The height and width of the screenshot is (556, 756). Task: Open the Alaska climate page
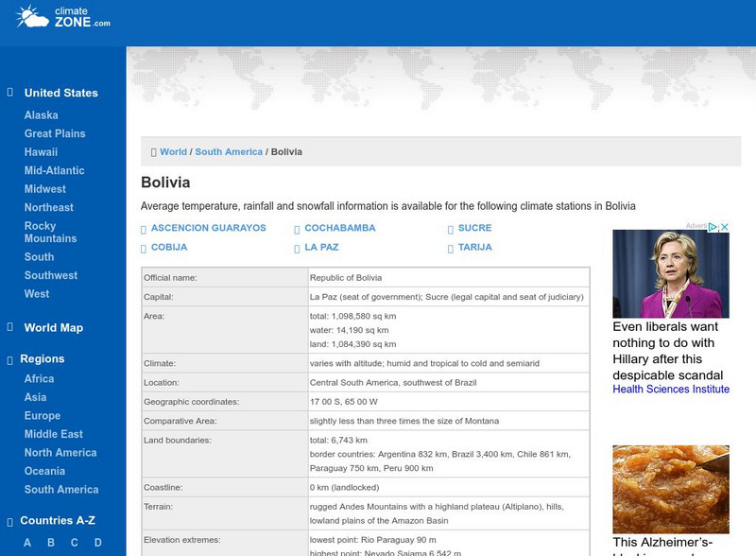click(42, 114)
